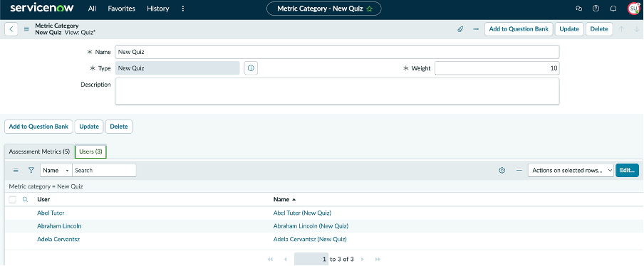The height and width of the screenshot is (266, 644).
Task: Select the Users (3) tab
Action: pos(90,151)
